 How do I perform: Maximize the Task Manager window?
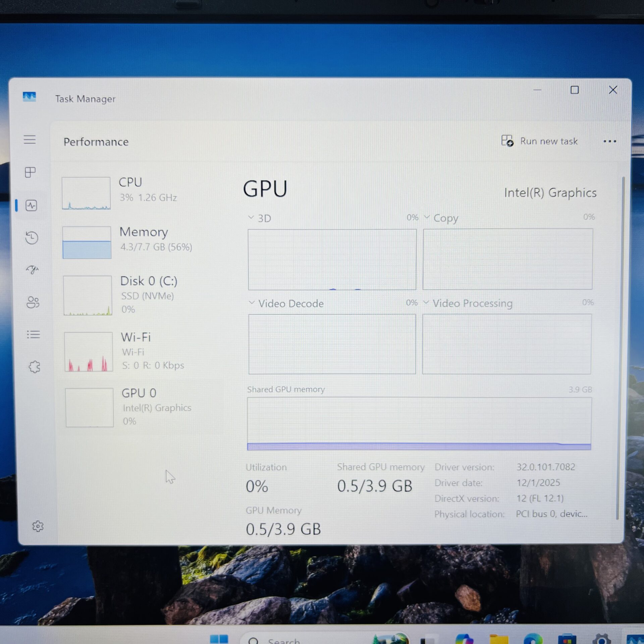(574, 90)
